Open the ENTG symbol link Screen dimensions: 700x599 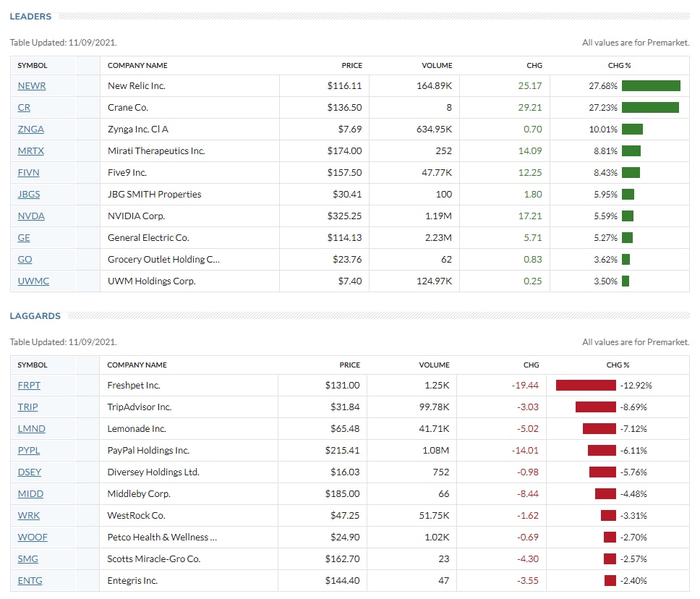30,581
